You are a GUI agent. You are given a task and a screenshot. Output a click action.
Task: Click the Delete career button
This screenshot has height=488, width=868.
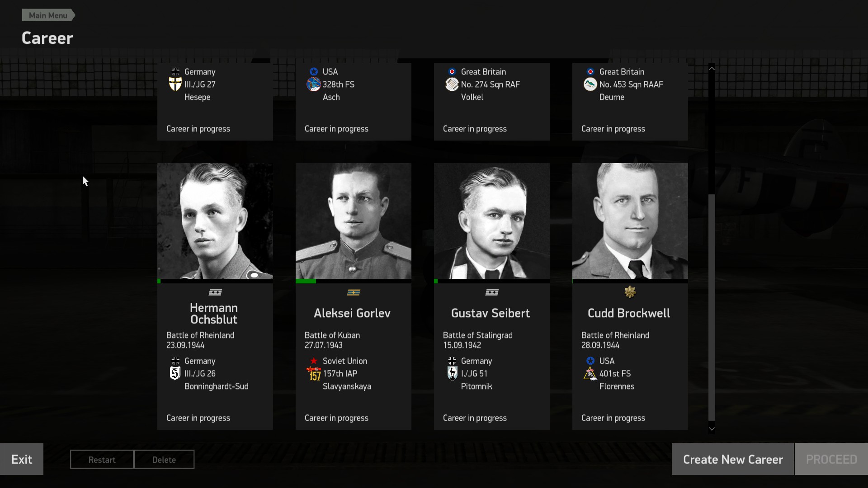click(164, 460)
